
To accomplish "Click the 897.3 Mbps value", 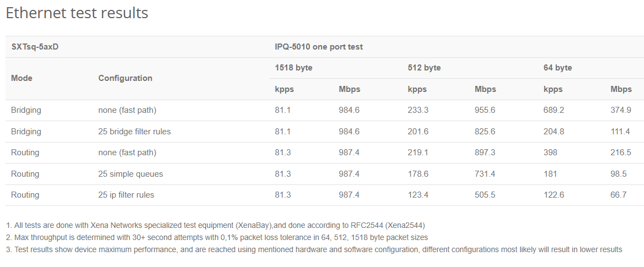I will (485, 152).
